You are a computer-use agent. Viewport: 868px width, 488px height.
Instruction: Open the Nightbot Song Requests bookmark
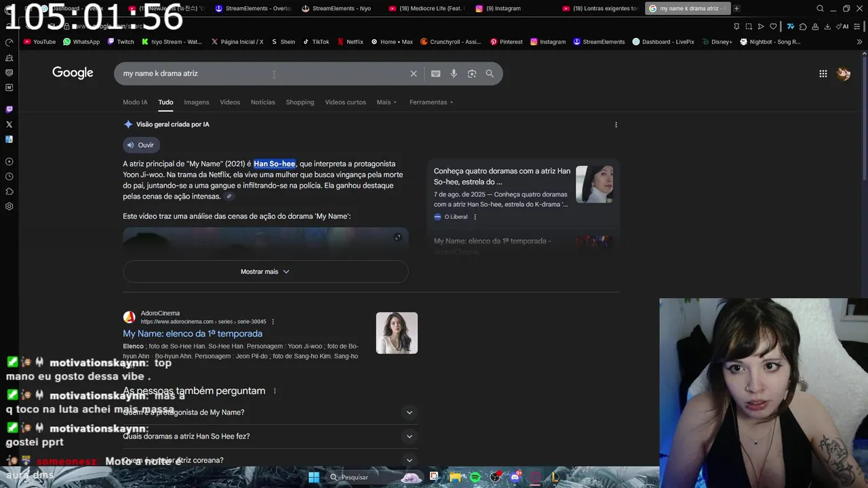click(x=770, y=42)
